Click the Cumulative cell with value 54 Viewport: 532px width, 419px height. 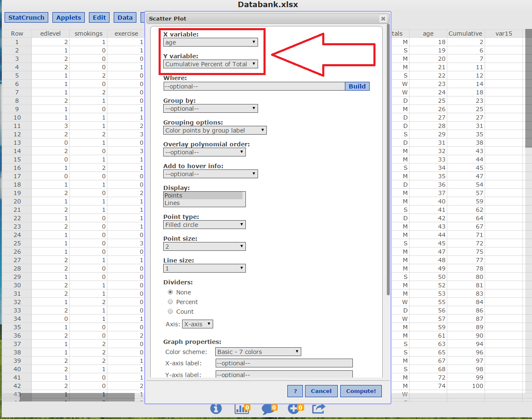tap(466, 185)
